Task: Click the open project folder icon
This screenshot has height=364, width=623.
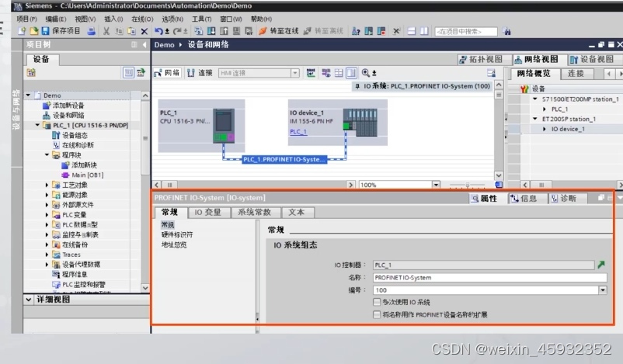Action: [x=33, y=31]
